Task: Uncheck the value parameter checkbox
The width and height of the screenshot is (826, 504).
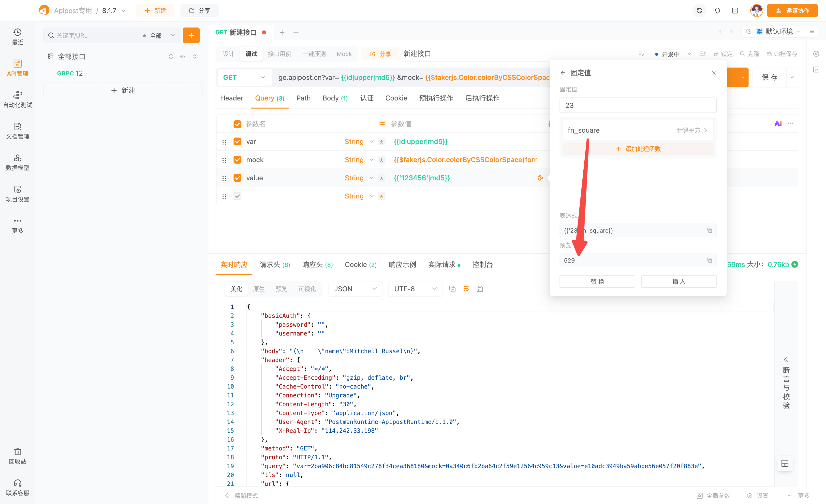Action: 237,178
